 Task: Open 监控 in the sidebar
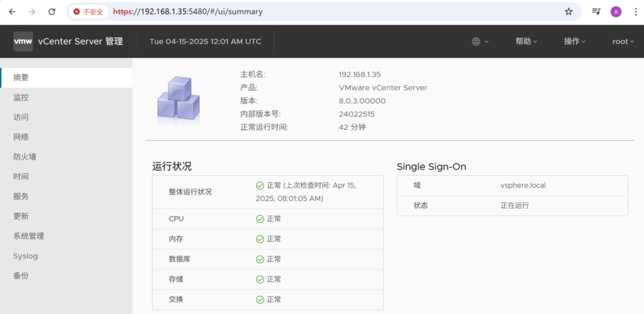pyautogui.click(x=66, y=97)
